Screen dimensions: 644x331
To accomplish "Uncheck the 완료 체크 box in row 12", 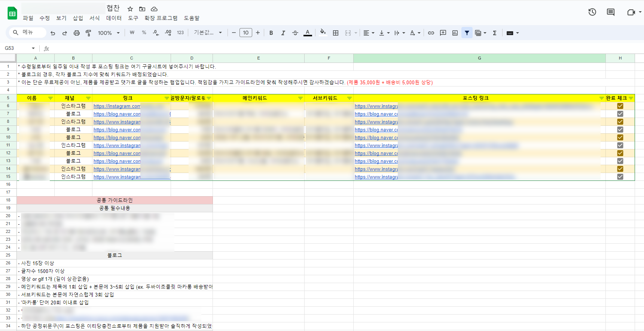I will (x=620, y=153).
